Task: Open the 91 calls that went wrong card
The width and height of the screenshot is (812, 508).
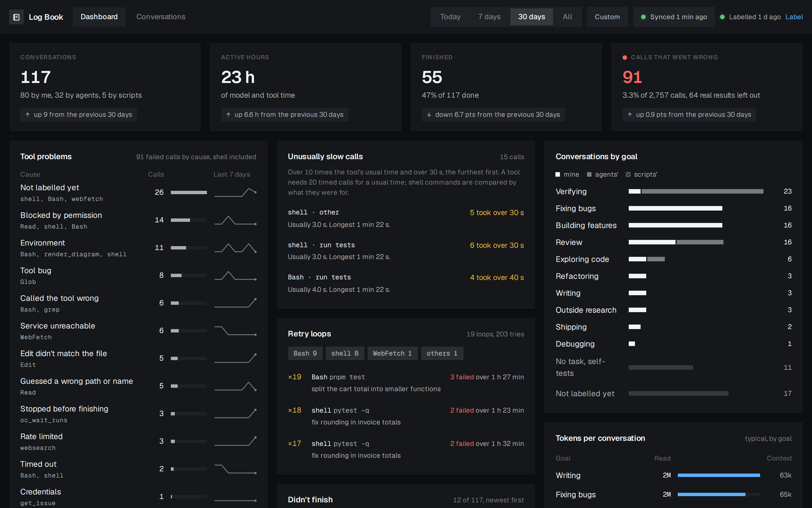Action: point(707,87)
